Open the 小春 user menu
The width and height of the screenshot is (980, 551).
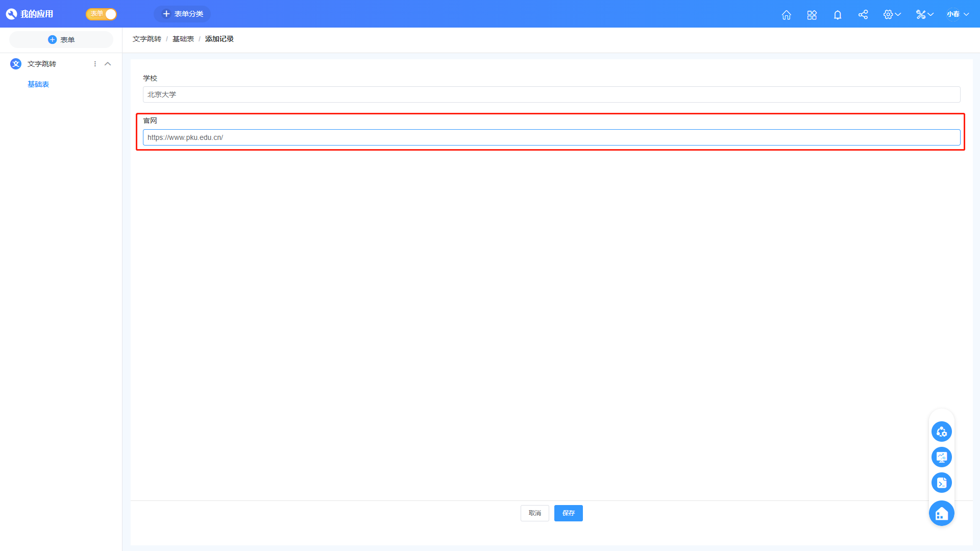click(958, 14)
